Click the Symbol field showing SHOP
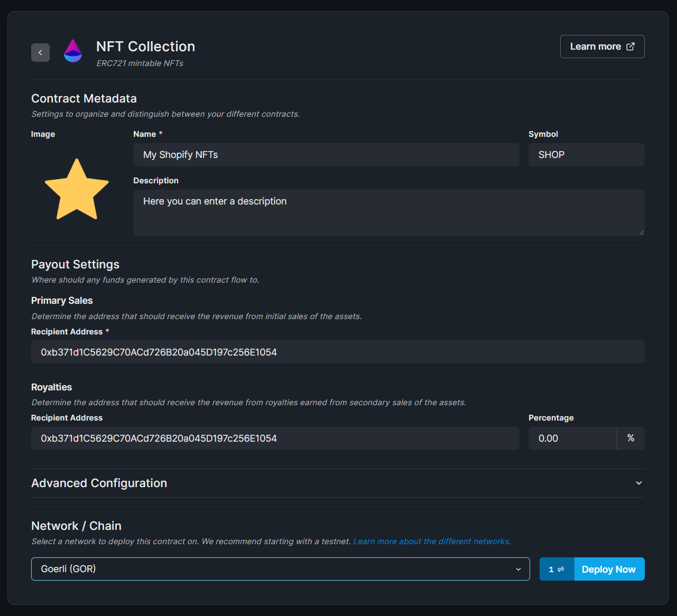 [586, 154]
